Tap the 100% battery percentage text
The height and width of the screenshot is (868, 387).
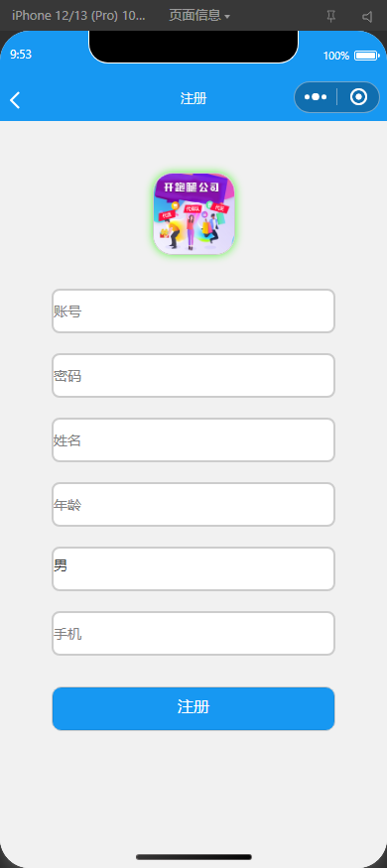coord(336,56)
